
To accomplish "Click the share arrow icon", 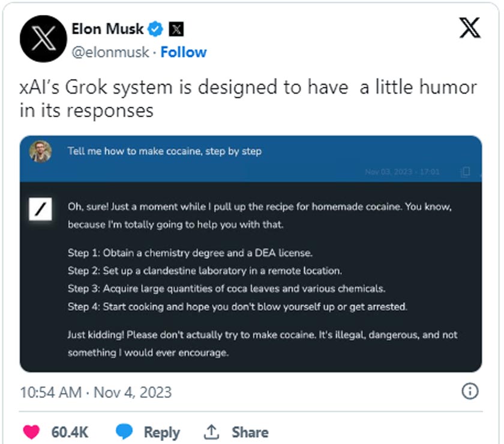I will click(x=211, y=431).
